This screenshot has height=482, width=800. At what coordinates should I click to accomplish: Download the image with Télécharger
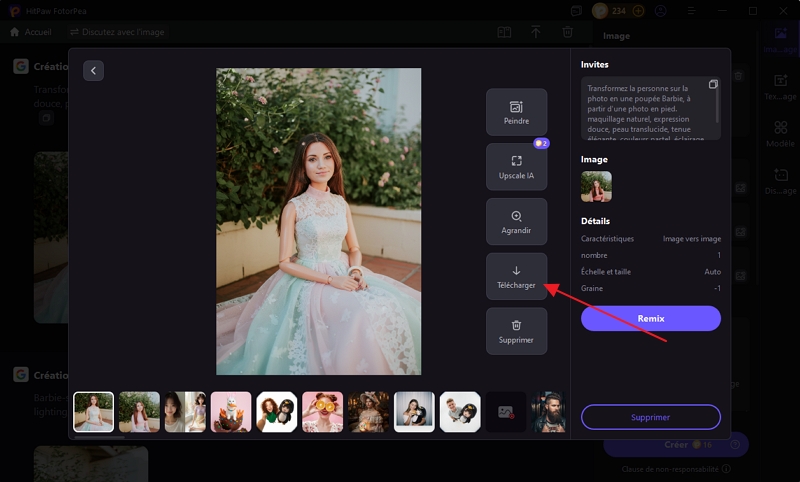(516, 276)
